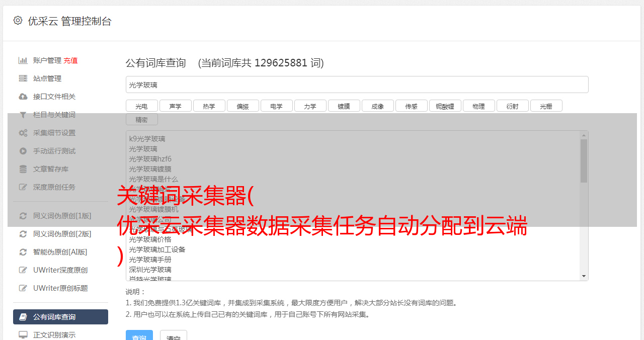The image size is (644, 340).
Task: Select the 光学玻璃hzf6 result row
Action: [150, 159]
